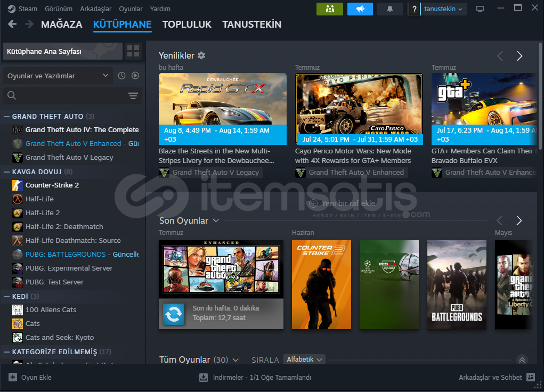This screenshot has height=392, width=544.
Task: Open the tanustekin account dropdown
Action: tap(443, 9)
